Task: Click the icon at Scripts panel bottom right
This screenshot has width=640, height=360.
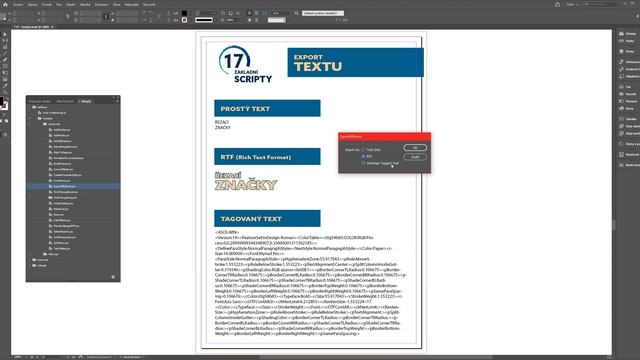Action: pos(113,277)
